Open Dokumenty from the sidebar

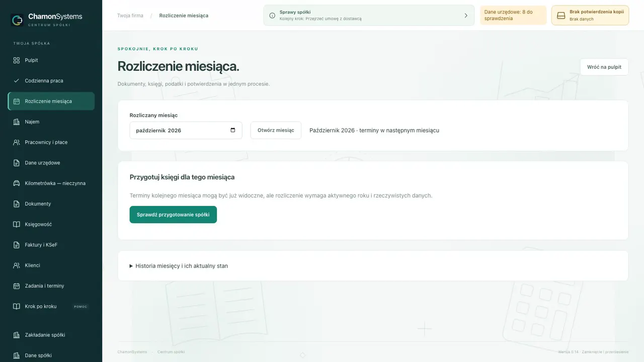51,204
